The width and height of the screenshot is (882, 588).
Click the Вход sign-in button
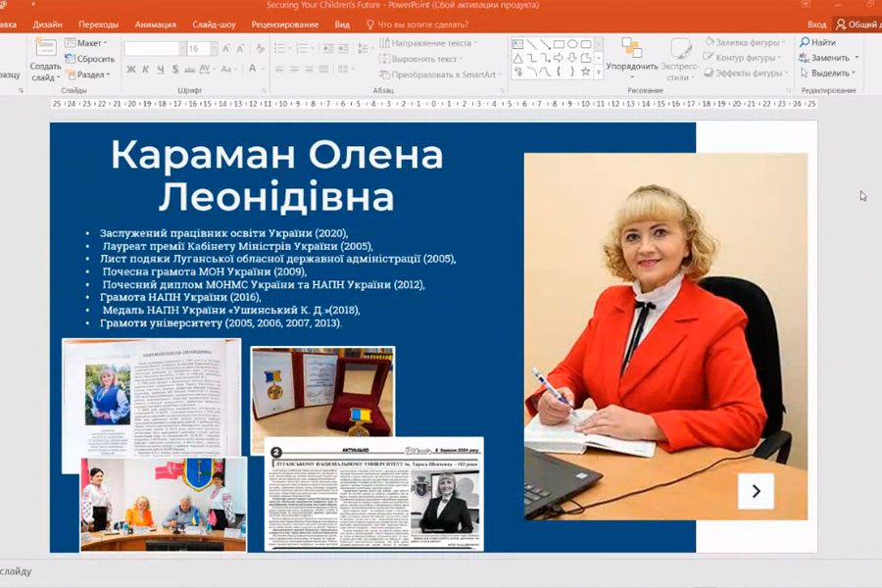(x=816, y=24)
